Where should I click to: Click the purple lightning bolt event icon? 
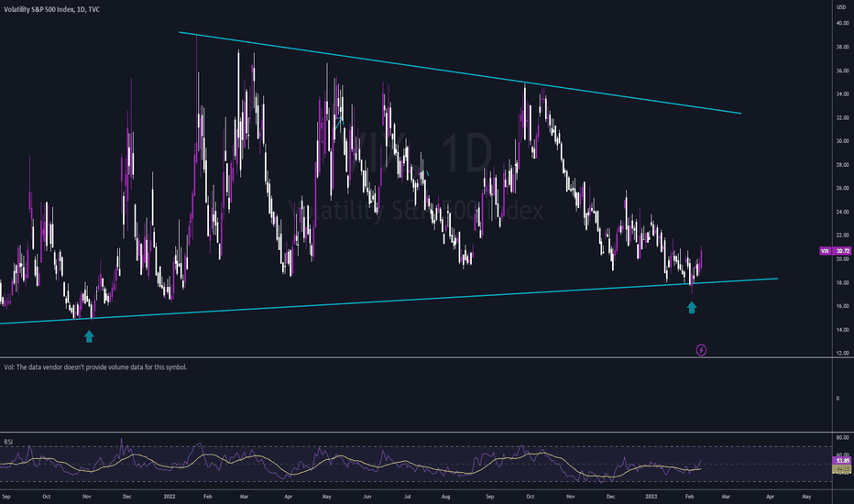coord(701,350)
